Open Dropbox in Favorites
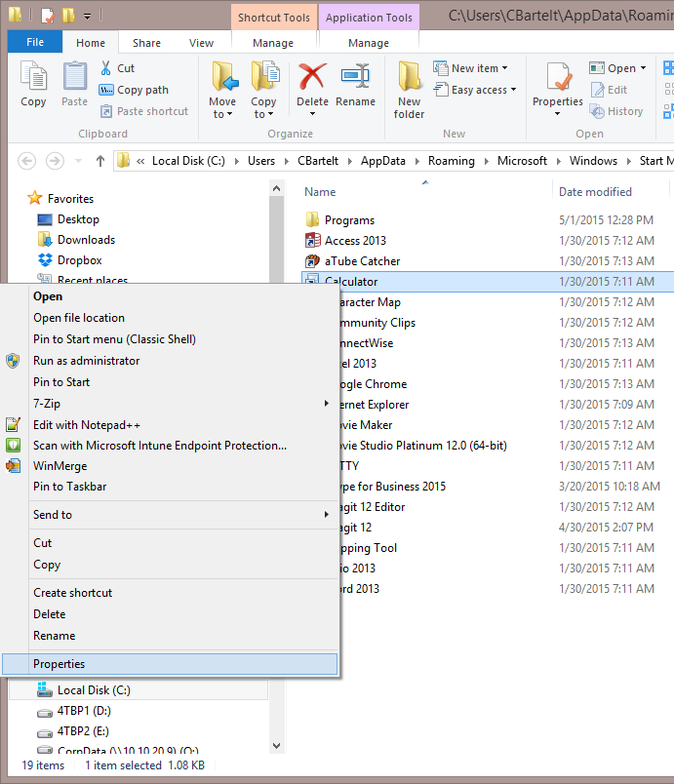Image resolution: width=674 pixels, height=784 pixels. pyautogui.click(x=80, y=260)
